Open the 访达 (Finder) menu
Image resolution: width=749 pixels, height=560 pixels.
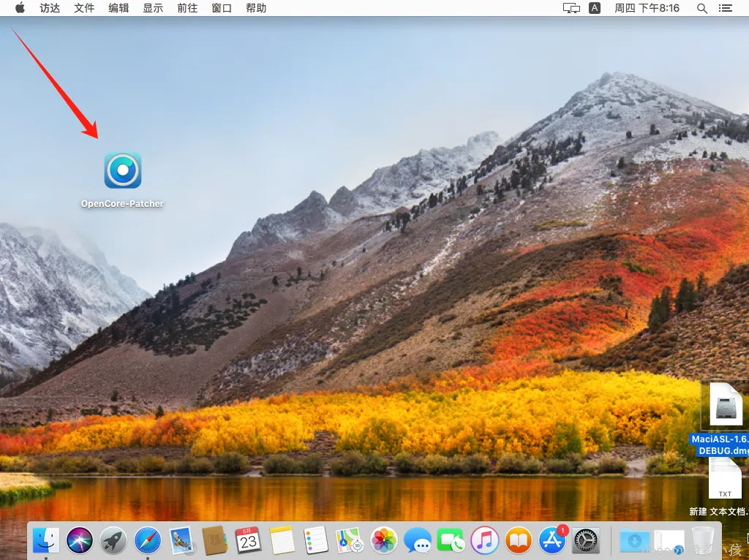tap(50, 8)
